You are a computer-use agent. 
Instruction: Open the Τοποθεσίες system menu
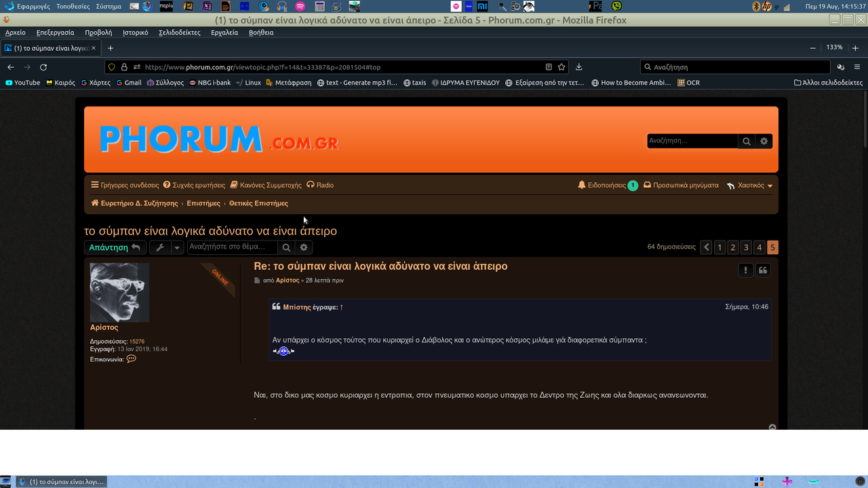73,6
